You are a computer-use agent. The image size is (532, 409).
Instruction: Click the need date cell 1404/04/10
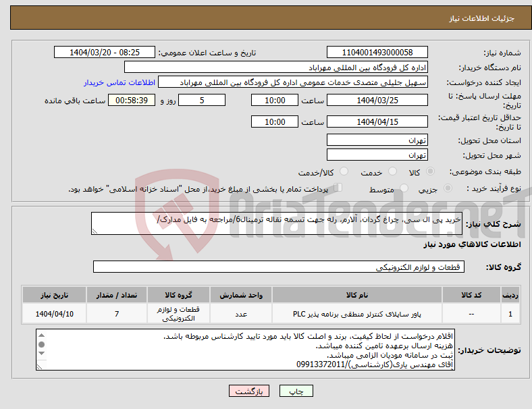(54, 314)
